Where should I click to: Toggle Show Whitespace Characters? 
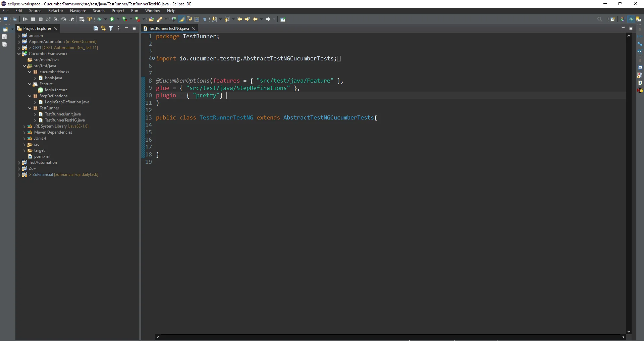pyautogui.click(x=205, y=19)
